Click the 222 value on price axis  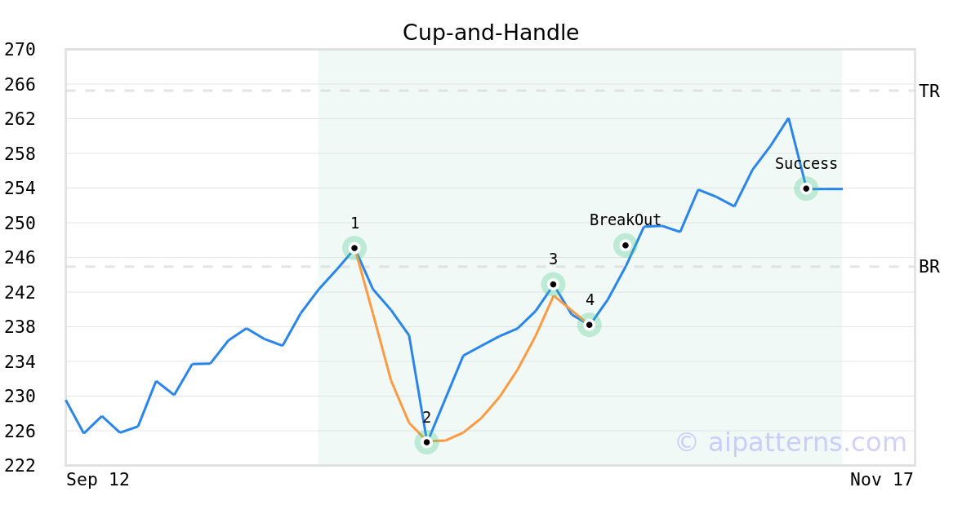click(20, 465)
